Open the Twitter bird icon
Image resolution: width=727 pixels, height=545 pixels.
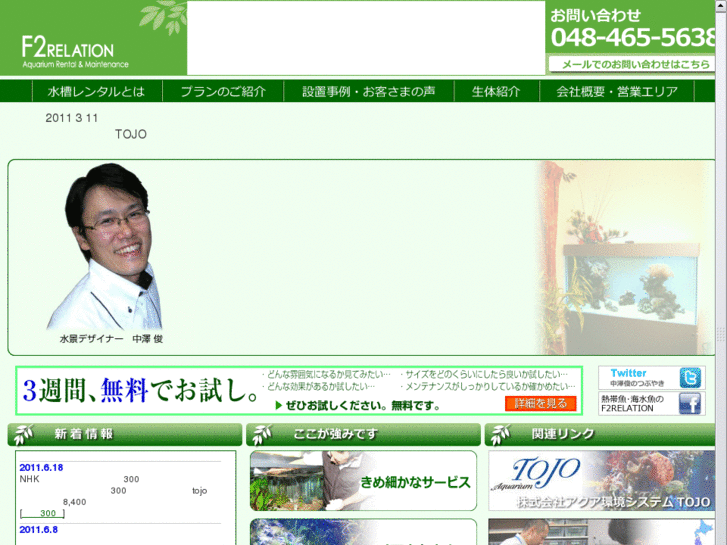click(690, 378)
